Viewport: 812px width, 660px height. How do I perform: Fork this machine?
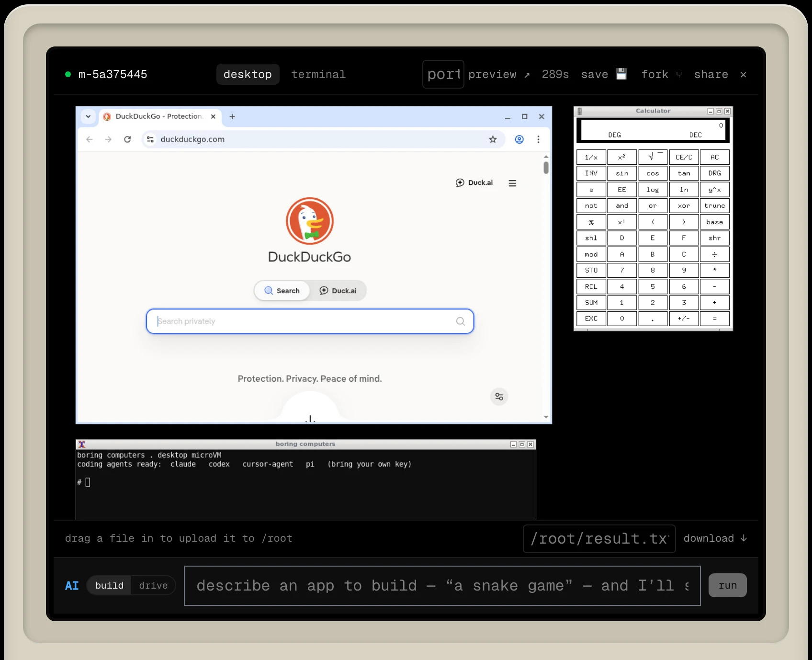(x=661, y=74)
